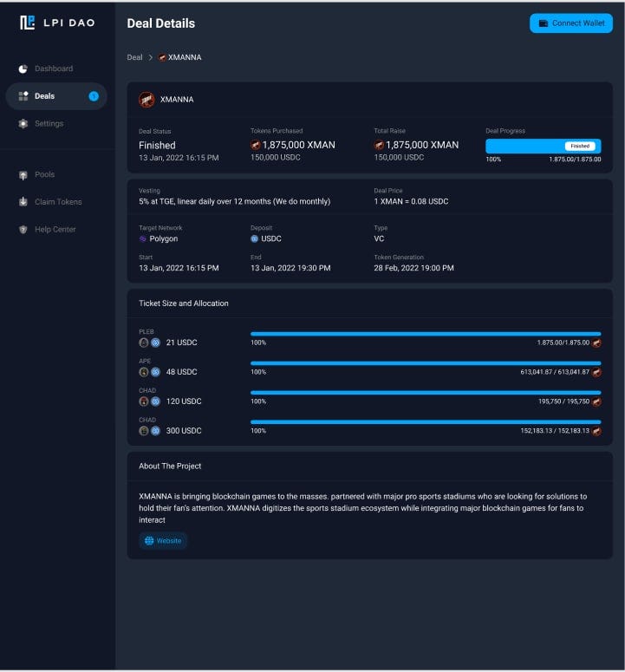Click the blue notification badge on Deals
This screenshot has height=672, width=625.
coord(94,96)
